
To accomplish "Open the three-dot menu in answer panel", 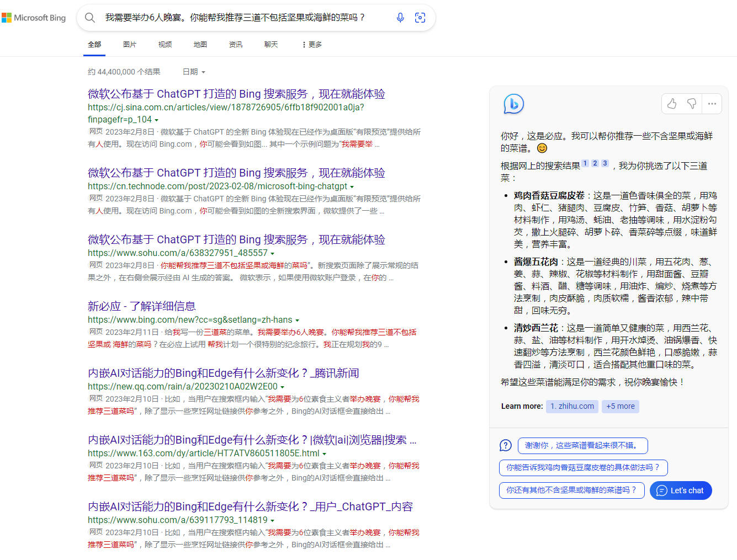I will [712, 104].
